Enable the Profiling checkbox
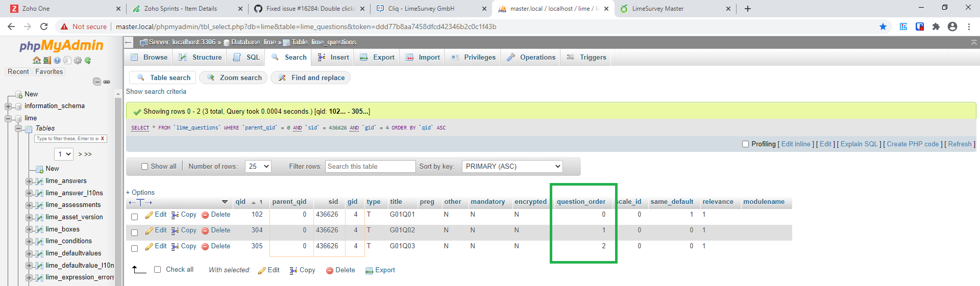Image resolution: width=980 pixels, height=286 pixels. click(745, 144)
